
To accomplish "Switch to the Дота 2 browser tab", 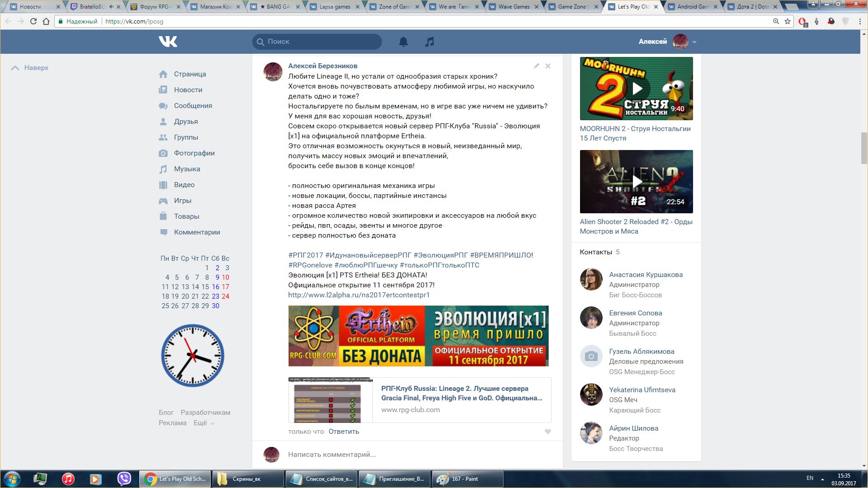I will 753,7.
